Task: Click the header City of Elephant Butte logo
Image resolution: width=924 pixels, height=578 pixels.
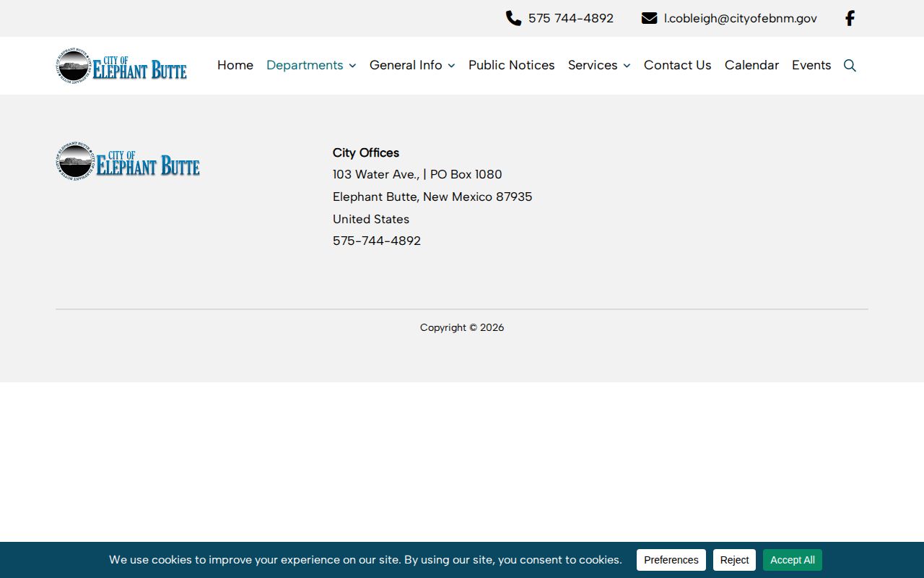Action: tap(121, 66)
